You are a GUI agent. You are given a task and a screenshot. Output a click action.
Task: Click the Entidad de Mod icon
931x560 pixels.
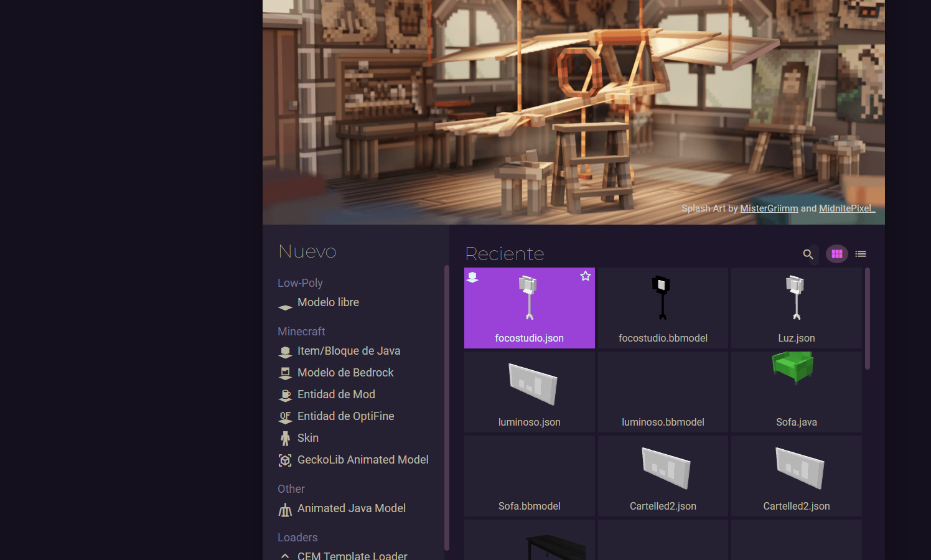coord(286,395)
